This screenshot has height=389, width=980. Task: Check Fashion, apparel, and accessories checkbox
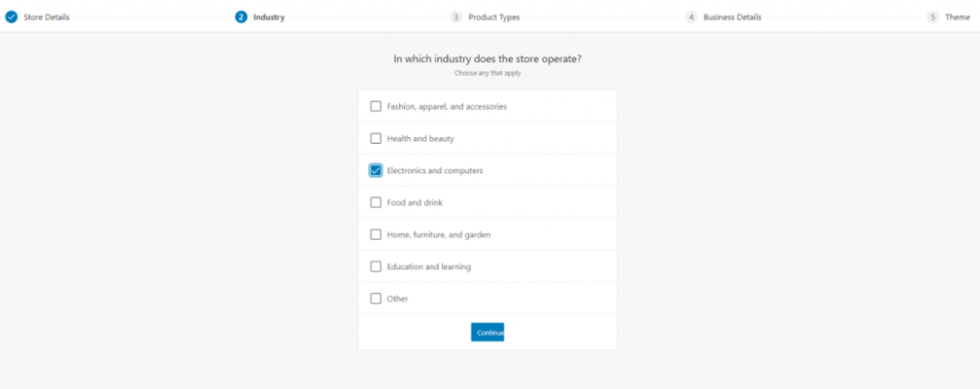click(x=375, y=106)
